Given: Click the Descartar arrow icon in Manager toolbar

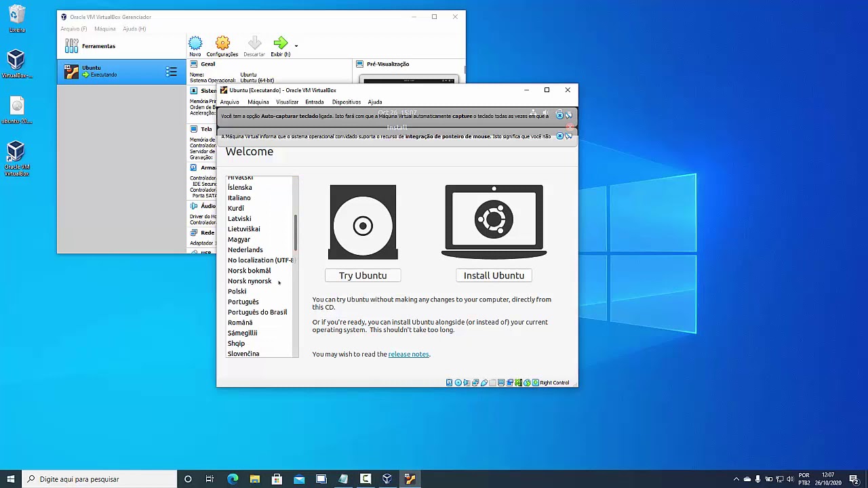Looking at the screenshot, I should pos(254,44).
